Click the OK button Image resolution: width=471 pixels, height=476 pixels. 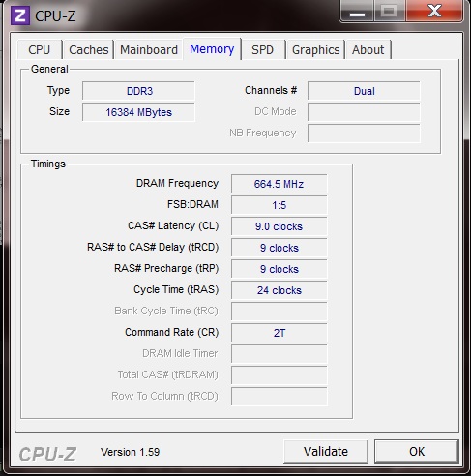click(417, 451)
